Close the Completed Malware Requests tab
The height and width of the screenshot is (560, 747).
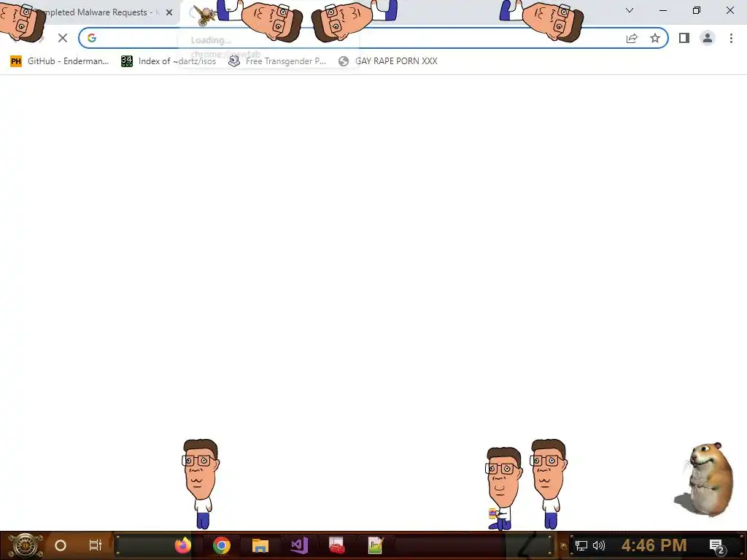pos(169,12)
